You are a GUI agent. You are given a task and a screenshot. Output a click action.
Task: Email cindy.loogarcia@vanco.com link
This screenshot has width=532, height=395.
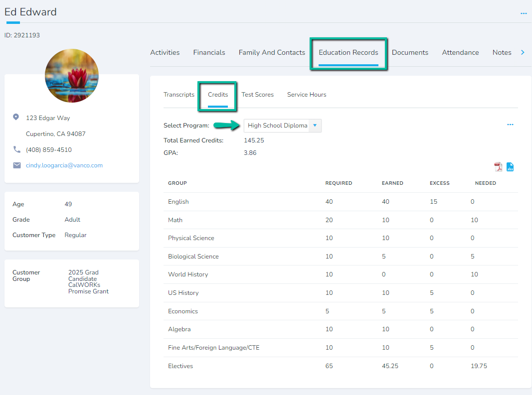point(64,165)
